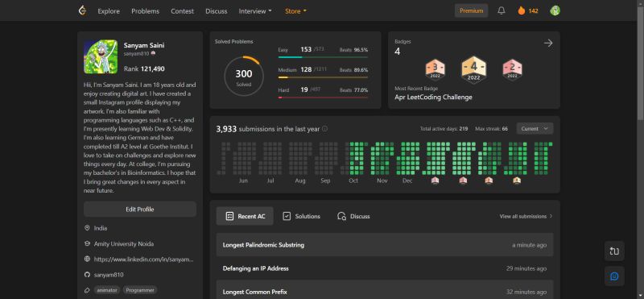This screenshot has width=644, height=299.
Task: Open the Problems menu item
Action: (x=145, y=11)
